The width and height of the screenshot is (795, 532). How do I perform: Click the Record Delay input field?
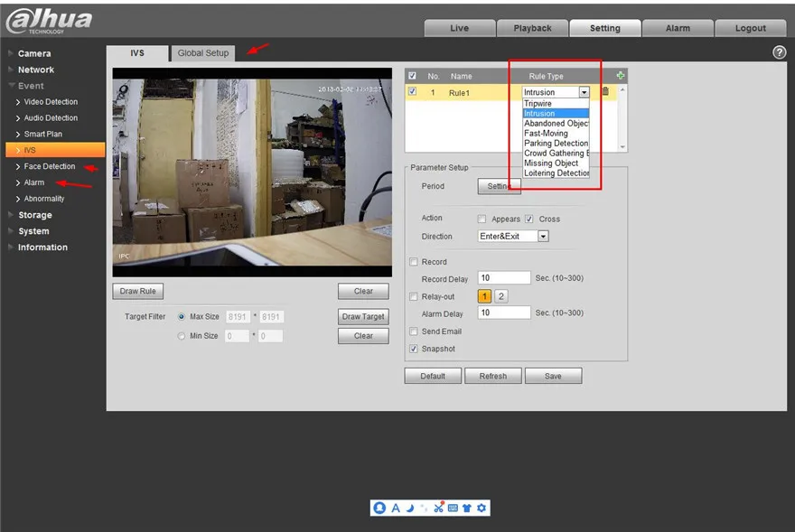(x=504, y=278)
